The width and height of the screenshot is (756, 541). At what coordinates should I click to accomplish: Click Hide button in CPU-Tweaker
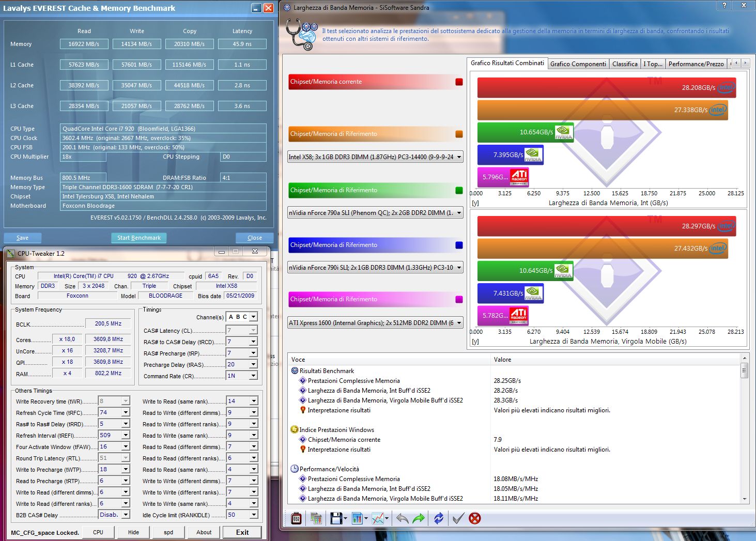[x=133, y=532]
